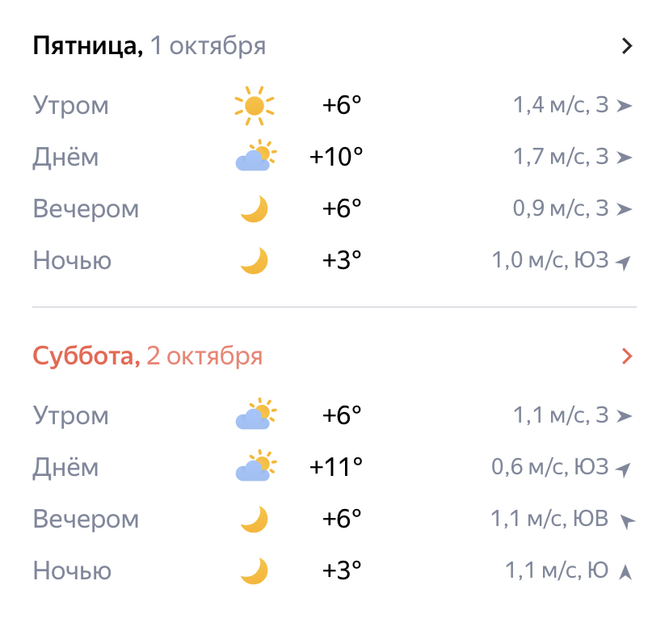Click Friday's Утром row label
Viewport: 669px width, 644px height.
click(x=70, y=106)
